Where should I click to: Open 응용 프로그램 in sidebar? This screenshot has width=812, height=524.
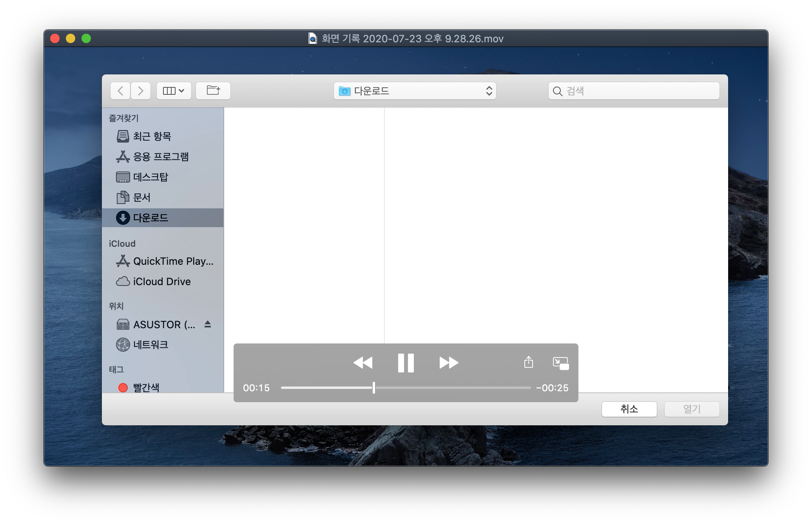(x=161, y=157)
